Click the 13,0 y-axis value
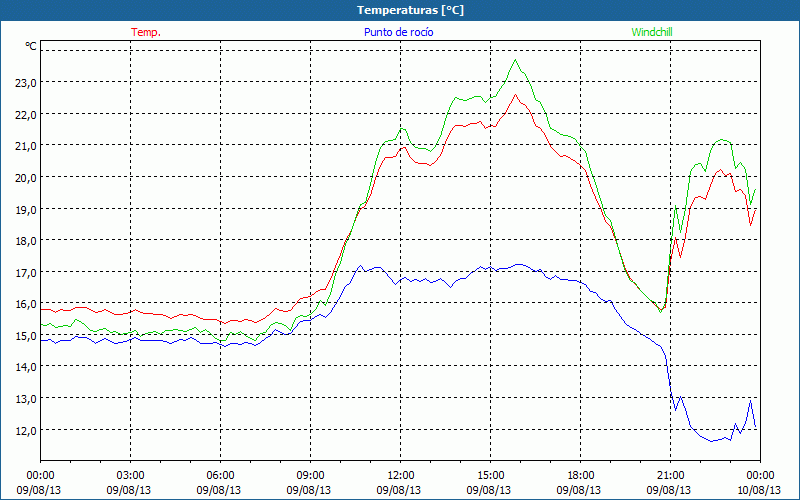800x500 pixels. click(26, 399)
